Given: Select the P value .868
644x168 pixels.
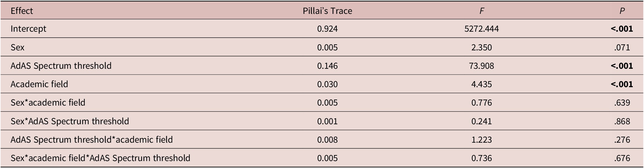Looking at the screenshot, I should (x=622, y=121).
